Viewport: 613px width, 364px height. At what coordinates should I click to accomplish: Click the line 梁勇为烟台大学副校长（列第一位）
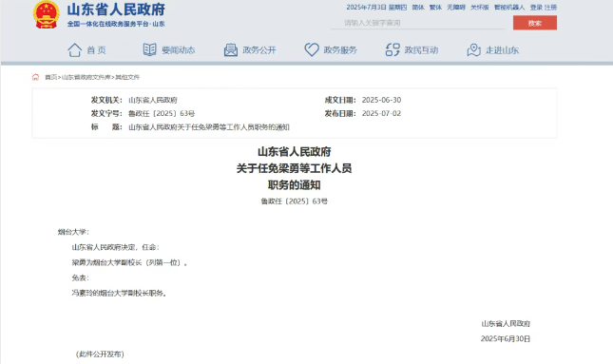click(x=129, y=262)
